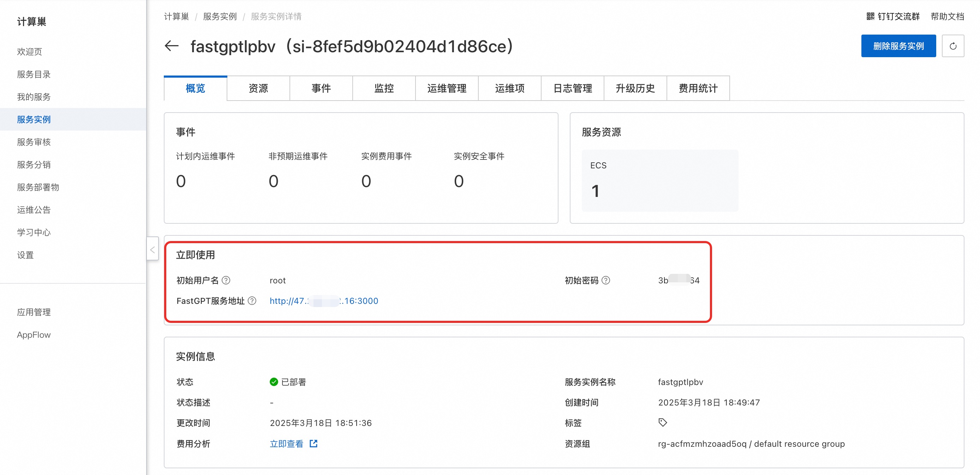Open 设置 in the sidebar
980x475 pixels.
pyautogui.click(x=25, y=255)
